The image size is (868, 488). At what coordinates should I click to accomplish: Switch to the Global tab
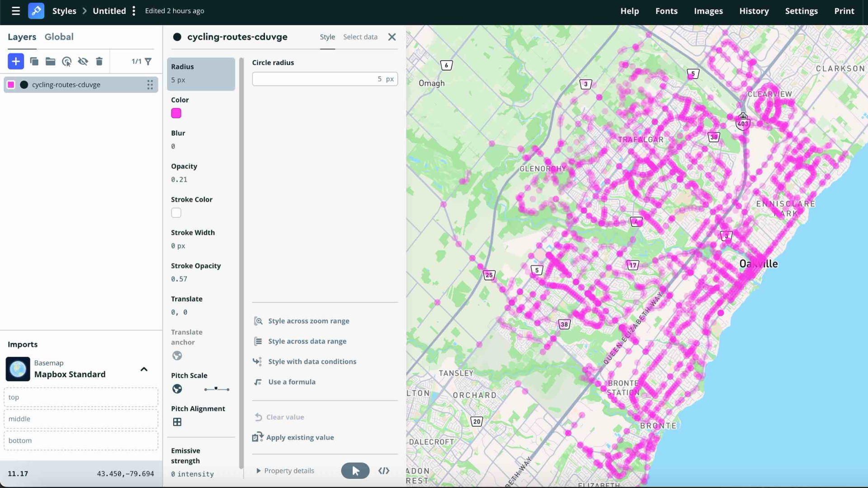click(x=59, y=37)
